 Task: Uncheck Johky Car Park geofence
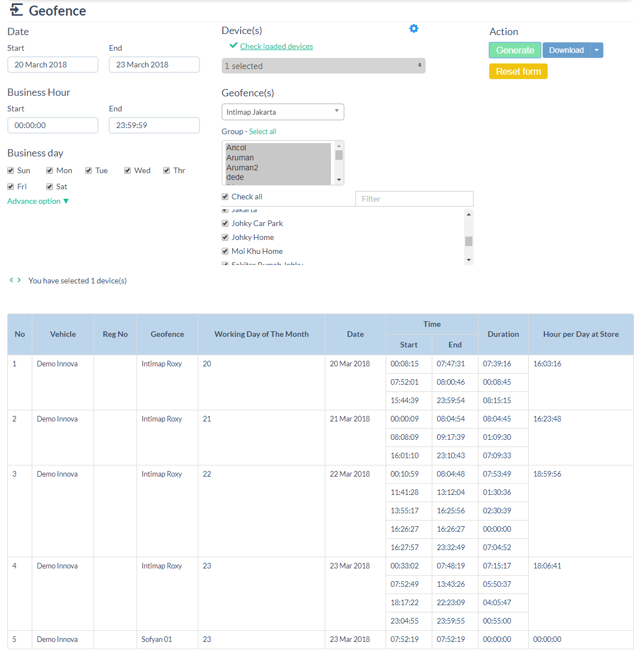point(225,223)
